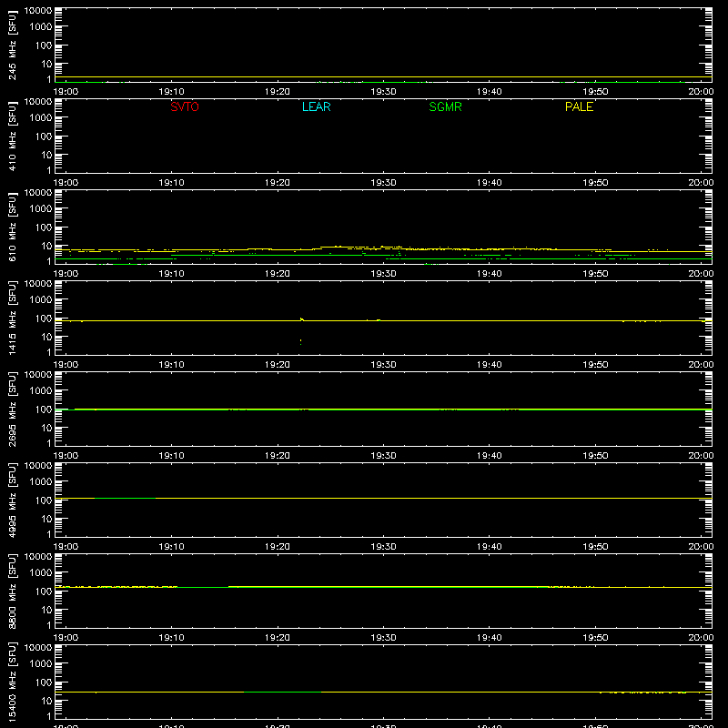Select the 8800 MHz [SFU] axis title
The height and width of the screenshot is (728, 728).
click(x=12, y=591)
